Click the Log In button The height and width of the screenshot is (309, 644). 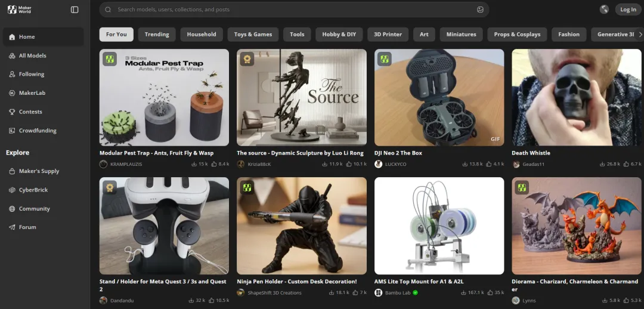click(628, 10)
